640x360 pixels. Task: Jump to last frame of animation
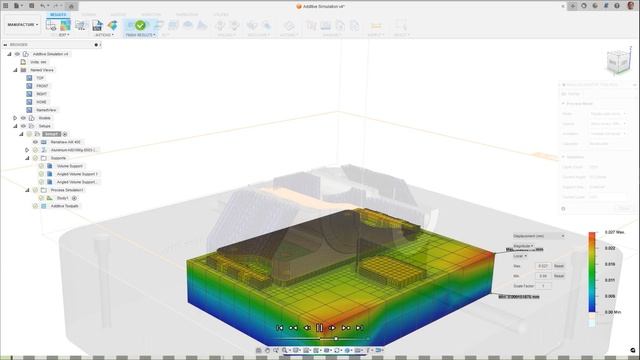point(359,328)
